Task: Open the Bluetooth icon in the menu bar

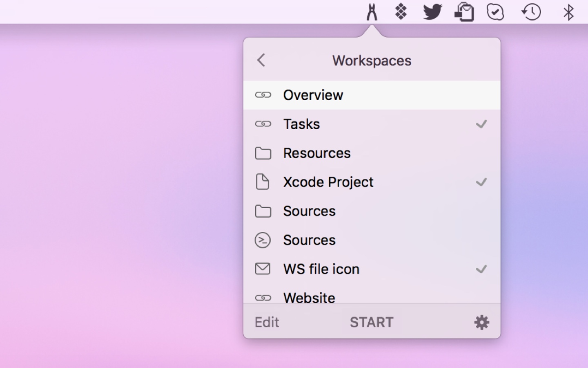Action: (568, 12)
